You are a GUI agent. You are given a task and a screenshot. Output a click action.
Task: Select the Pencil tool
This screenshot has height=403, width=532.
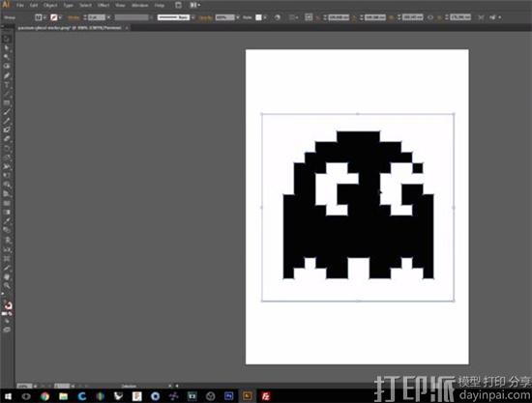pos(7,121)
